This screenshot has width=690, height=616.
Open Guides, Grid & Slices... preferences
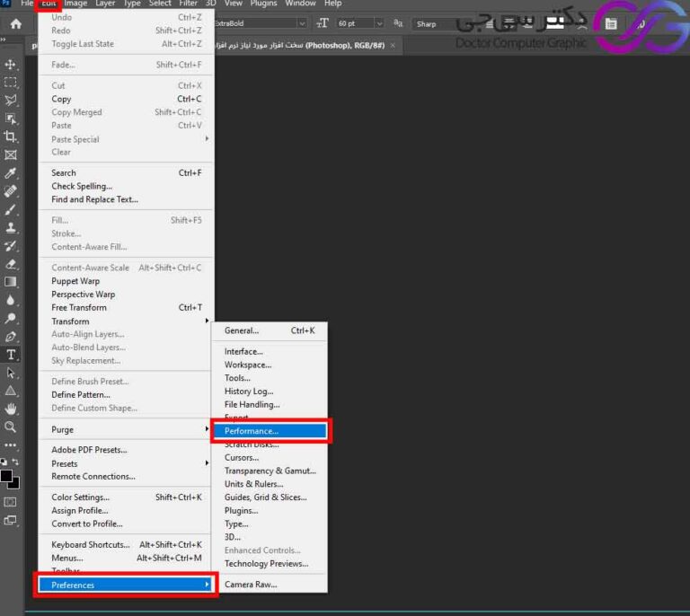(270, 497)
